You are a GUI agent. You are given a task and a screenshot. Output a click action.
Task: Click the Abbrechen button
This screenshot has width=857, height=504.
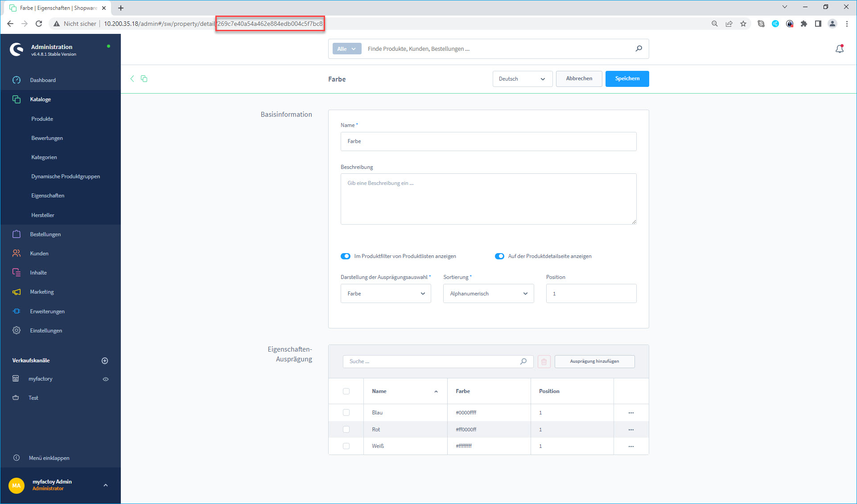pyautogui.click(x=579, y=79)
